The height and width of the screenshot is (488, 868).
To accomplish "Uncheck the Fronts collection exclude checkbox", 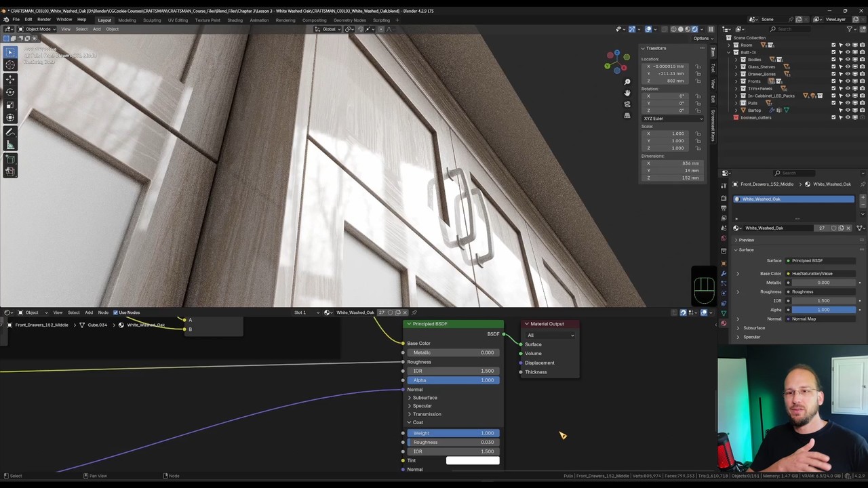I will (x=833, y=81).
